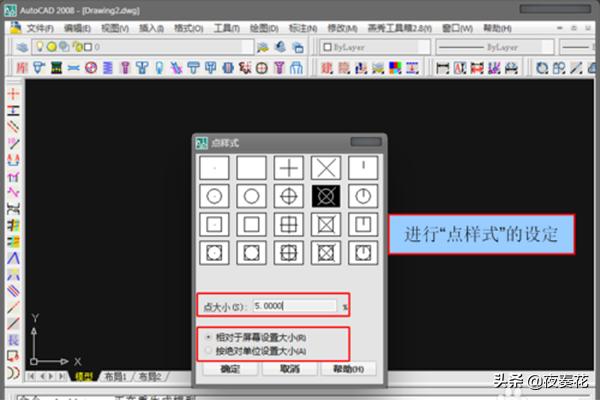Click the double arcs icon at left toolbar bottom
This screenshot has height=400, width=600.
(13, 372)
